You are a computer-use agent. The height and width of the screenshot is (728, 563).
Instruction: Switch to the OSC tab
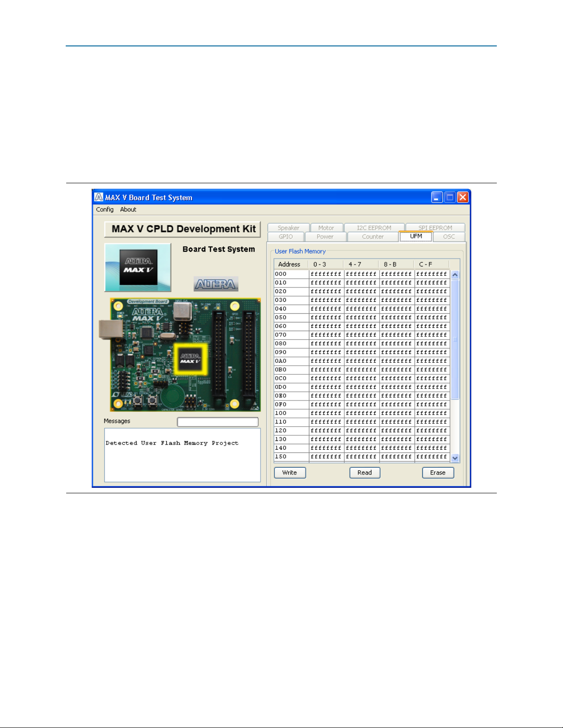tap(449, 237)
